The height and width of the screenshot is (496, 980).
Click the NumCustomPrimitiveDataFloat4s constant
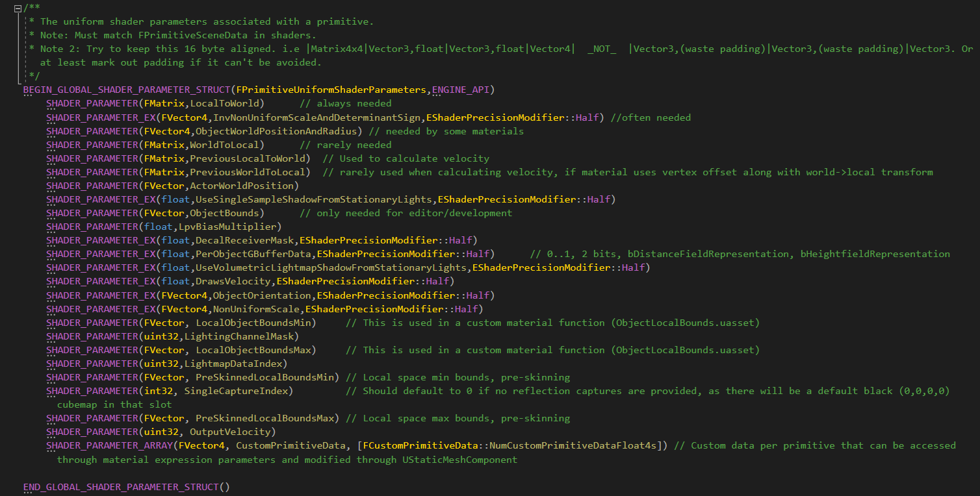click(573, 445)
